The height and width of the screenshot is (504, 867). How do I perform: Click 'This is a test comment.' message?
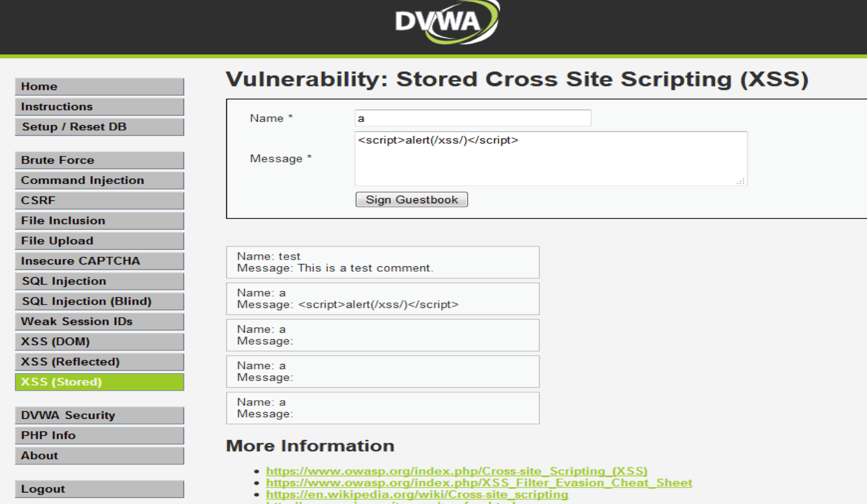click(x=366, y=268)
